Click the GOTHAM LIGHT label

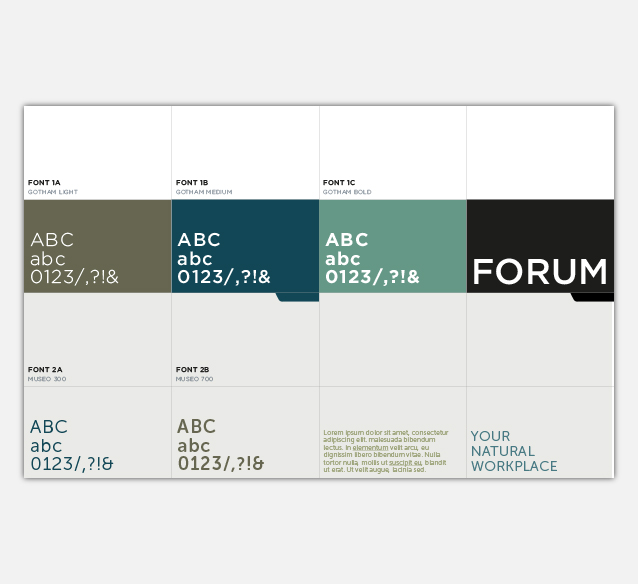pos(52,192)
